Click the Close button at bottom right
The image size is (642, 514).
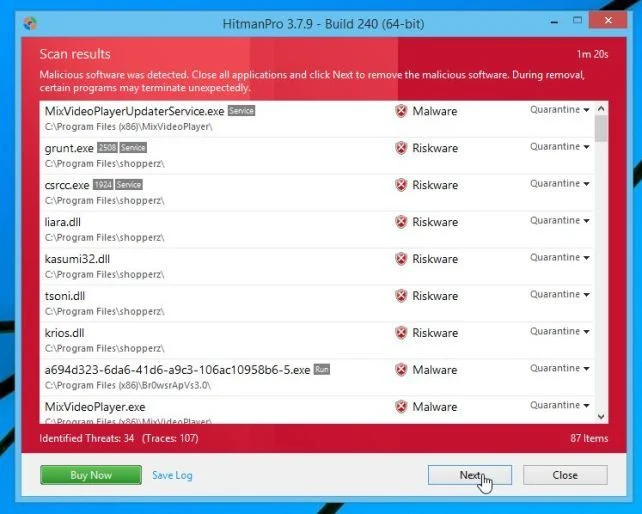(565, 475)
